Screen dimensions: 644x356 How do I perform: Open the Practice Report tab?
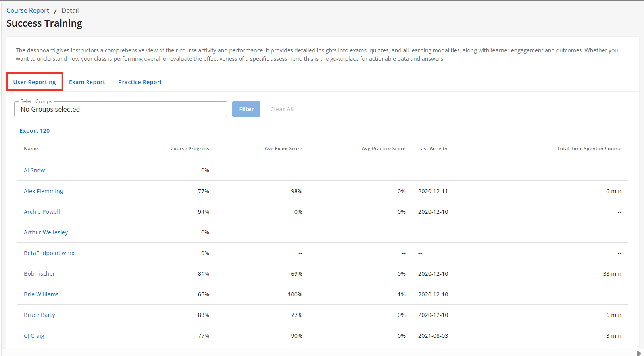(140, 82)
